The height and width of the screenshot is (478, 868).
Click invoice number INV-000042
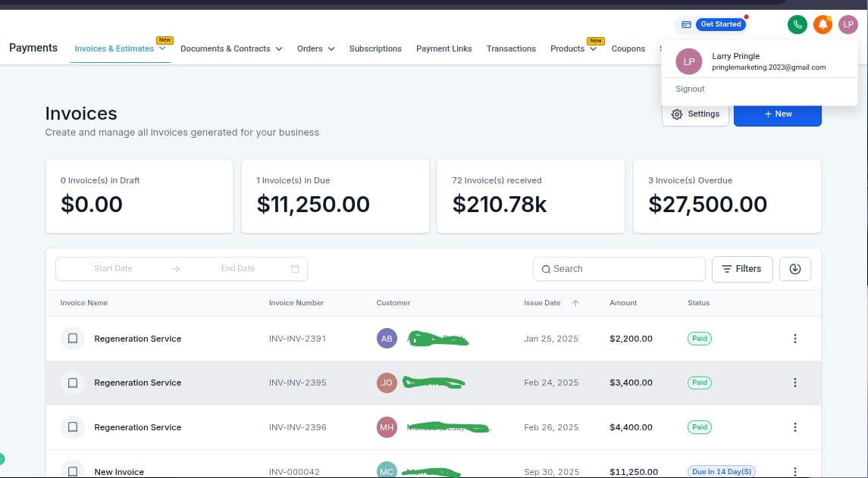coord(294,472)
